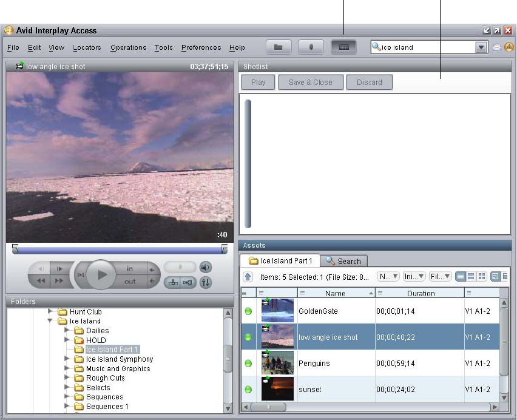The image size is (517, 420).
Task: Select the Sequences 1 folder
Action: (107, 407)
